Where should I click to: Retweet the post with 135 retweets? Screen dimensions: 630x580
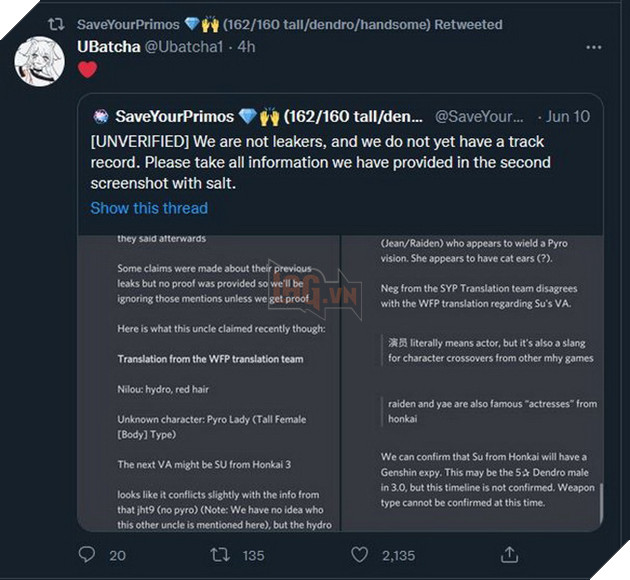pos(220,554)
